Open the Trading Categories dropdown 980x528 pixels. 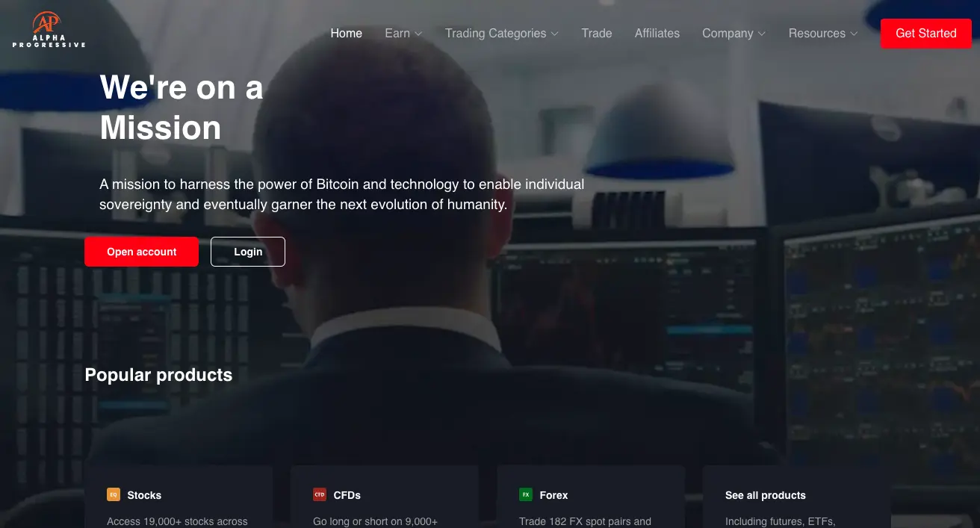point(502,34)
